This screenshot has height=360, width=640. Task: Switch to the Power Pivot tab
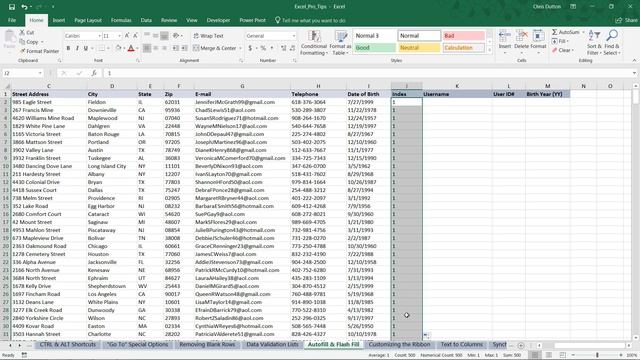point(252,20)
